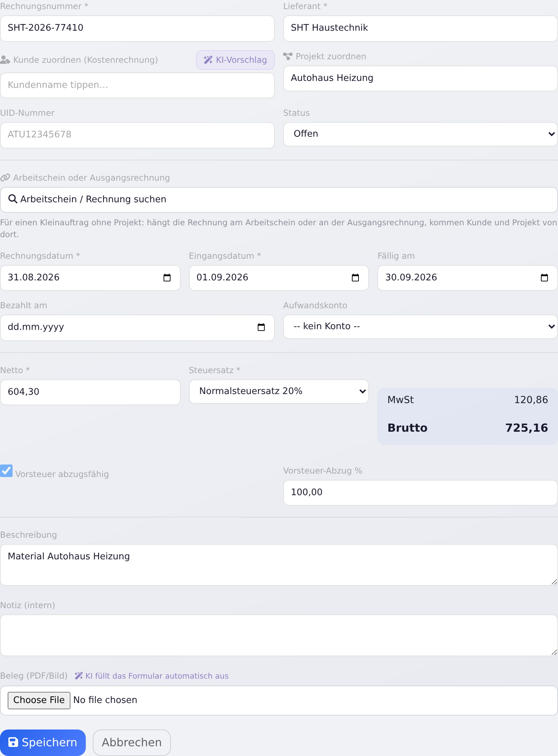Open calendar picker for Fällig am
Image resolution: width=558 pixels, height=756 pixels.
point(544,278)
